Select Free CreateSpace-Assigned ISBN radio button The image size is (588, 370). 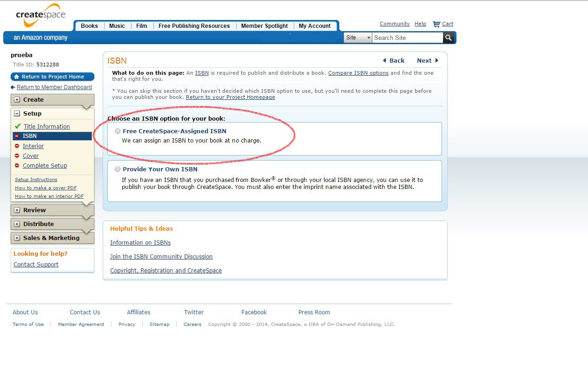pyautogui.click(x=118, y=131)
